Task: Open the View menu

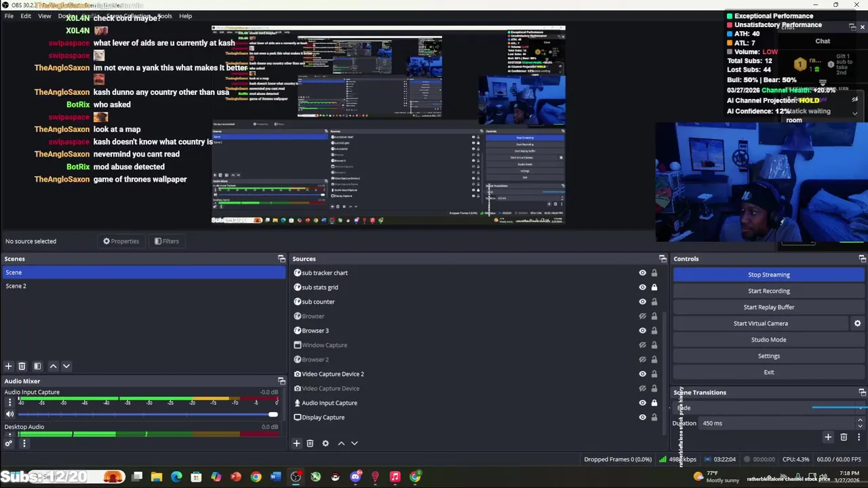Action: click(44, 16)
